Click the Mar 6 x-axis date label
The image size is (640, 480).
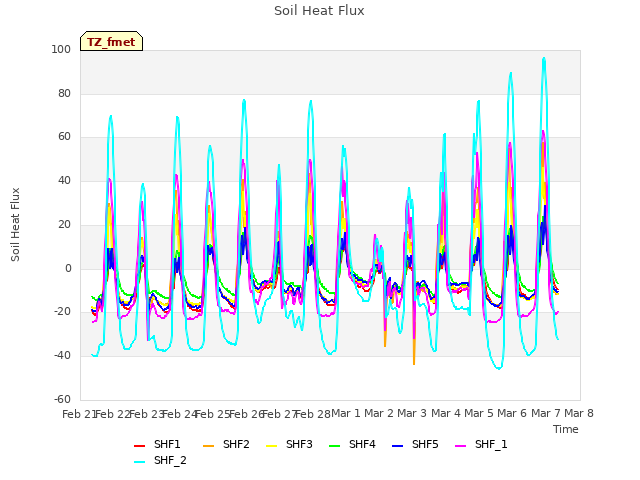512,414
